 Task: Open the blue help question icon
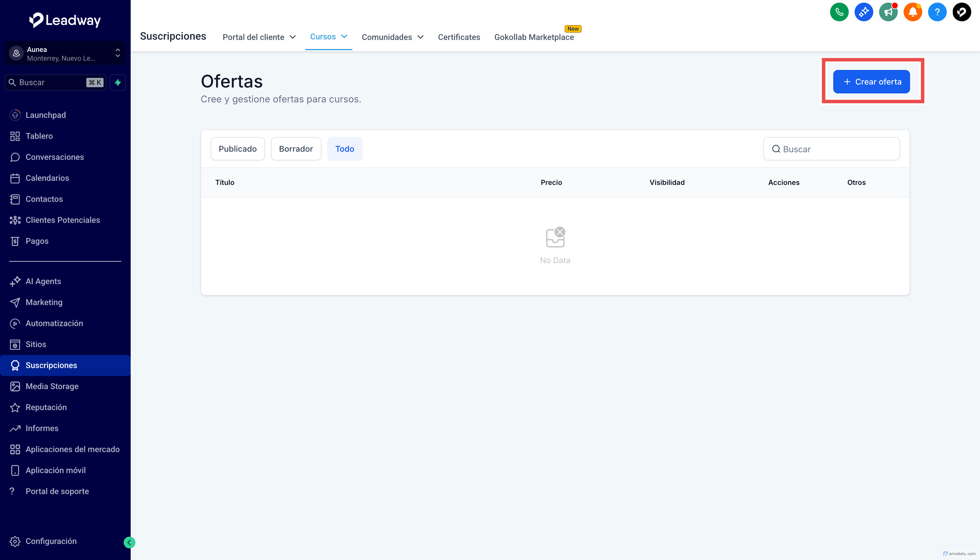tap(937, 12)
